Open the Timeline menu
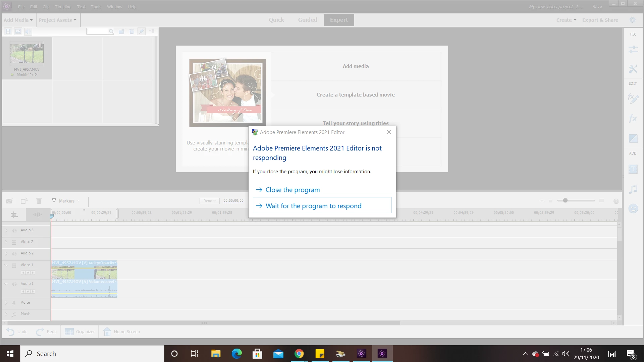This screenshot has height=362, width=644. (x=63, y=7)
